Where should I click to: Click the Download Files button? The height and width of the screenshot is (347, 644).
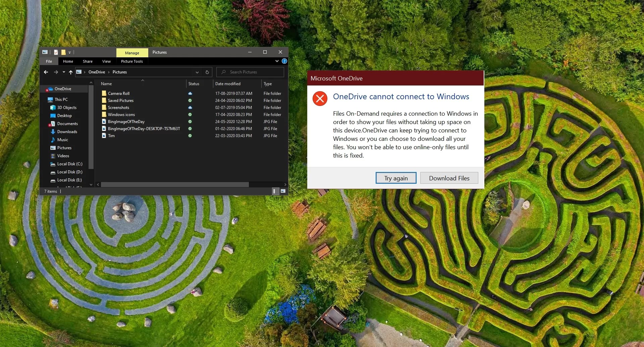449,178
